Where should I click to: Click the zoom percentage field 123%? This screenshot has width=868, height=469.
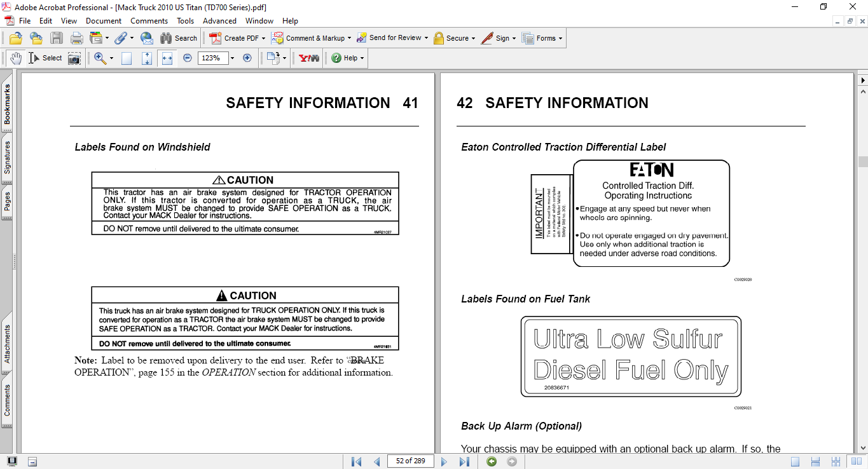(213, 58)
